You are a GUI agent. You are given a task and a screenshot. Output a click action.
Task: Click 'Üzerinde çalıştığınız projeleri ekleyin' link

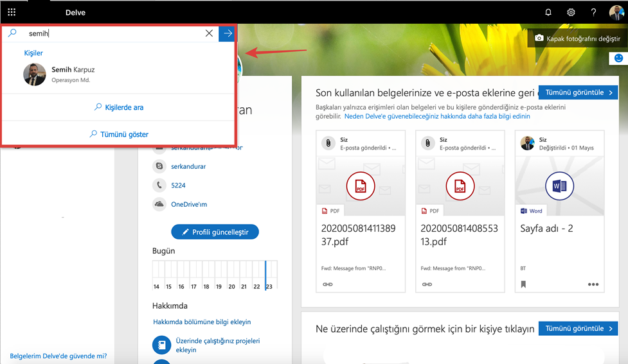tap(218, 345)
